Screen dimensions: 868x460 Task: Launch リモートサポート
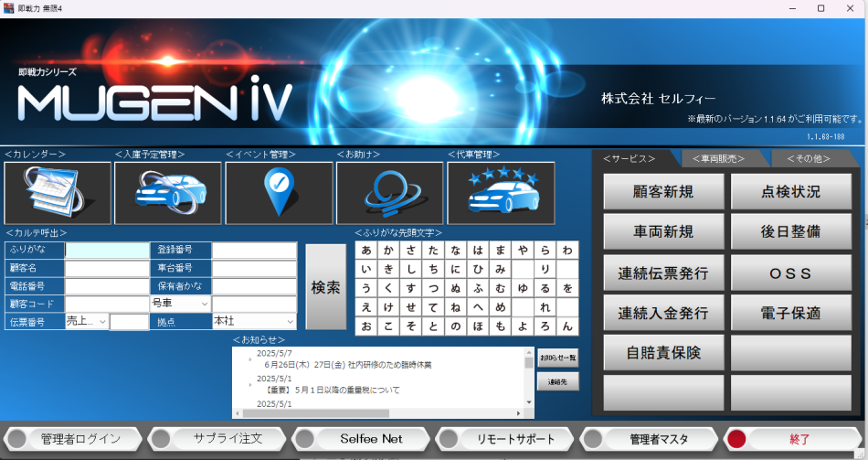click(x=505, y=439)
